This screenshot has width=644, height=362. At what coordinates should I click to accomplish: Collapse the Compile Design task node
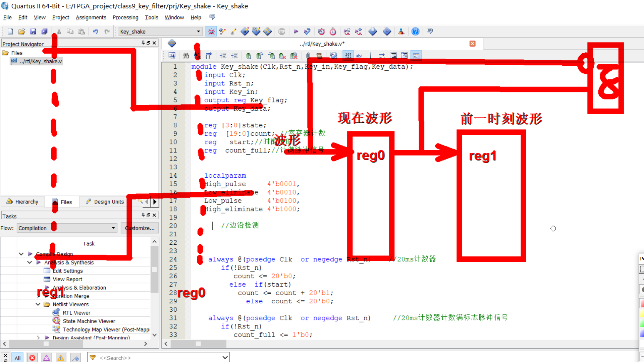pos(21,254)
